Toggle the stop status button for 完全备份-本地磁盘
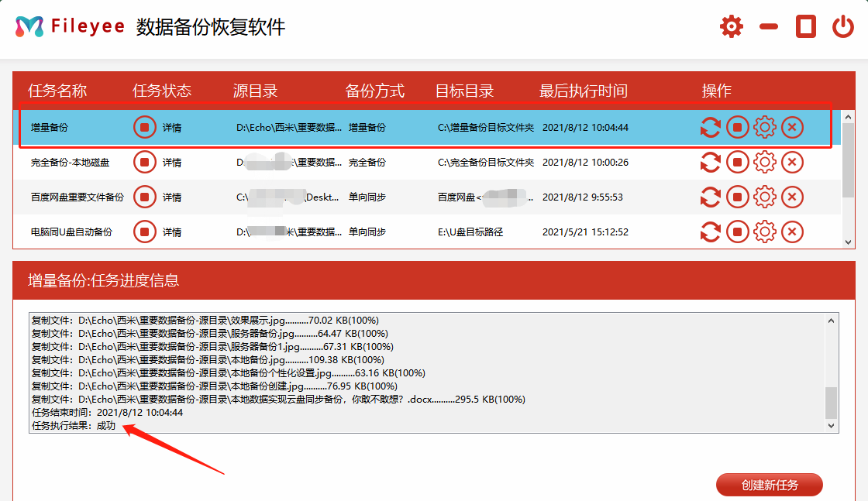 [144, 162]
